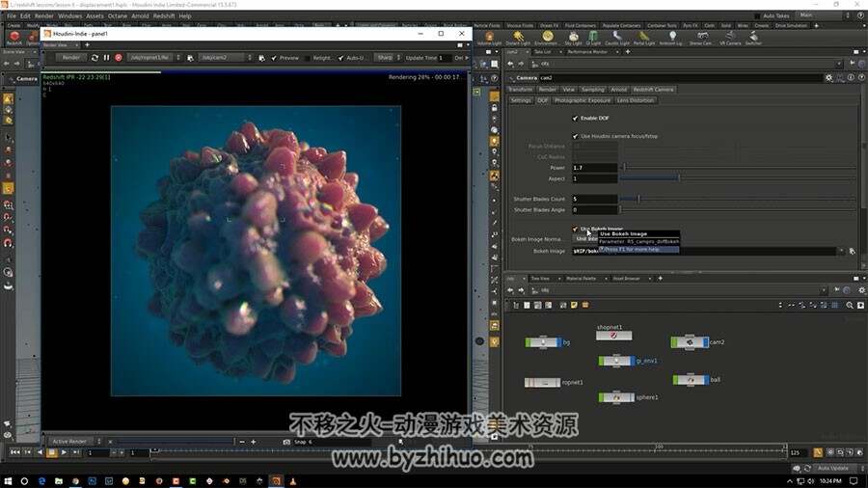Pause the Redshift IPR render
This screenshot has width=868, height=488.
point(106,58)
